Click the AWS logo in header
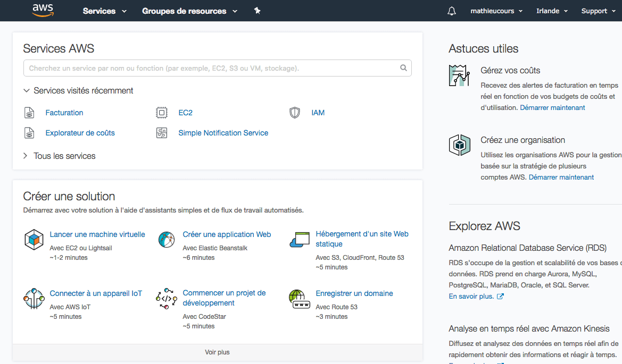622x364 pixels. (x=43, y=11)
